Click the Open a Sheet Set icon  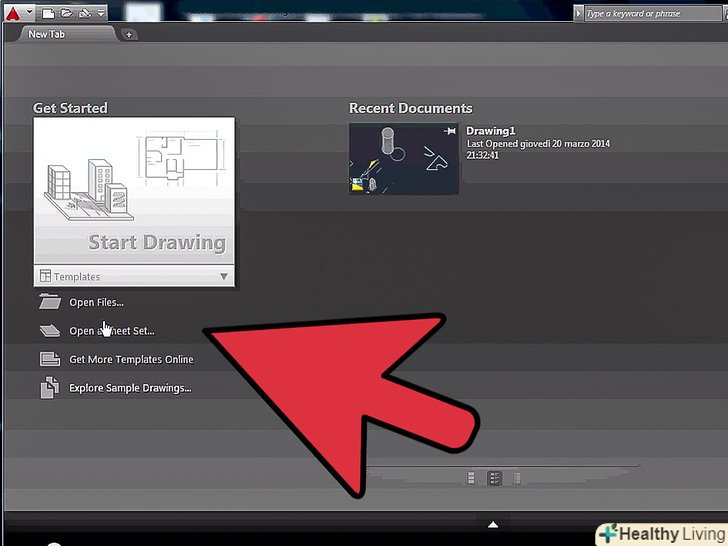click(x=49, y=331)
